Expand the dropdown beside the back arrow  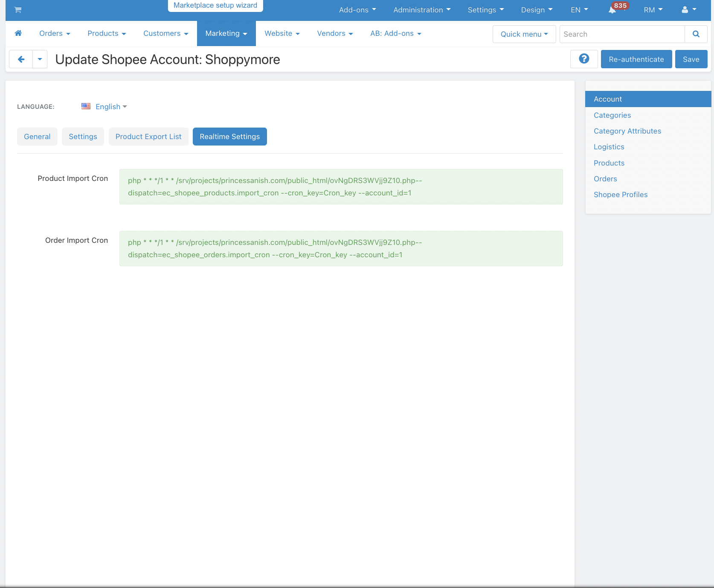[x=40, y=59]
